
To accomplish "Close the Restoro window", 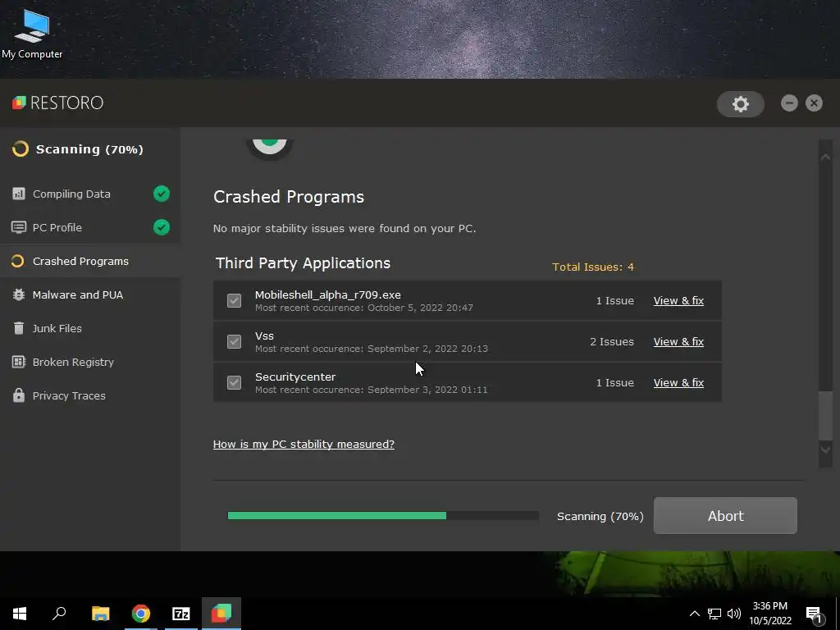I will pos(814,103).
